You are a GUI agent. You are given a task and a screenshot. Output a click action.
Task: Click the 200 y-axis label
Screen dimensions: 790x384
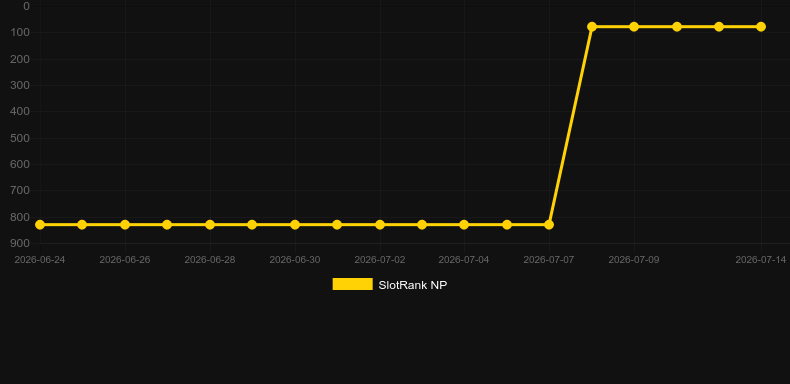pos(20,59)
